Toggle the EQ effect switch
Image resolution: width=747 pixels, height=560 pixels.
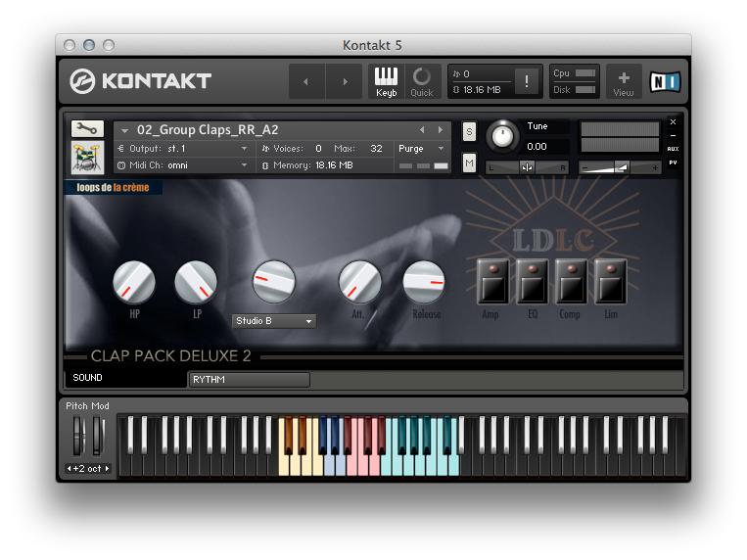click(533, 282)
